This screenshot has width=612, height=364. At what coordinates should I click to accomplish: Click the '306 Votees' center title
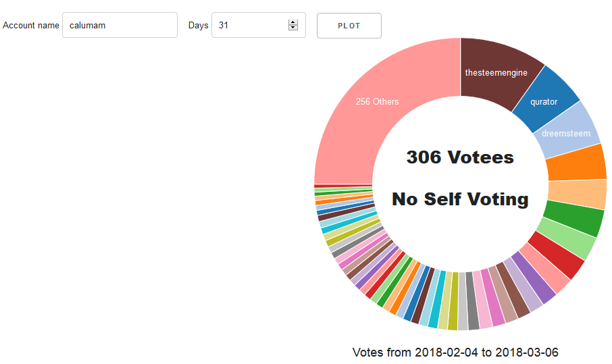pos(460,157)
